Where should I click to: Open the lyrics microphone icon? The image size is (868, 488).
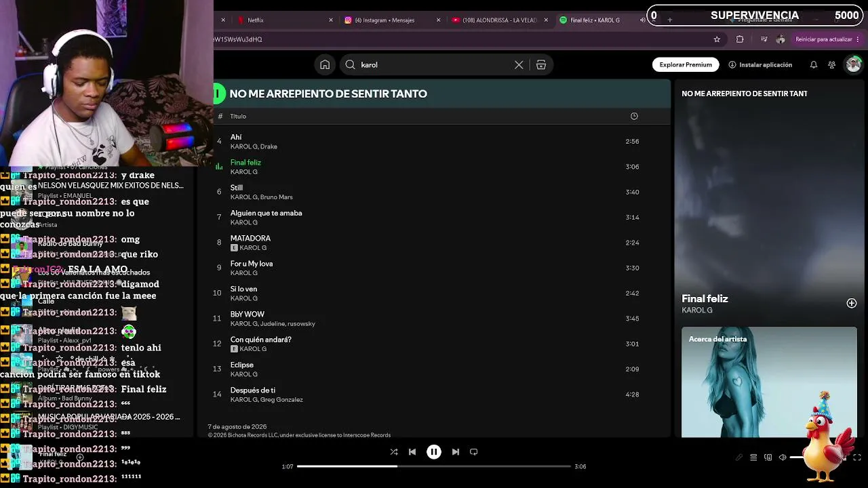point(739,457)
